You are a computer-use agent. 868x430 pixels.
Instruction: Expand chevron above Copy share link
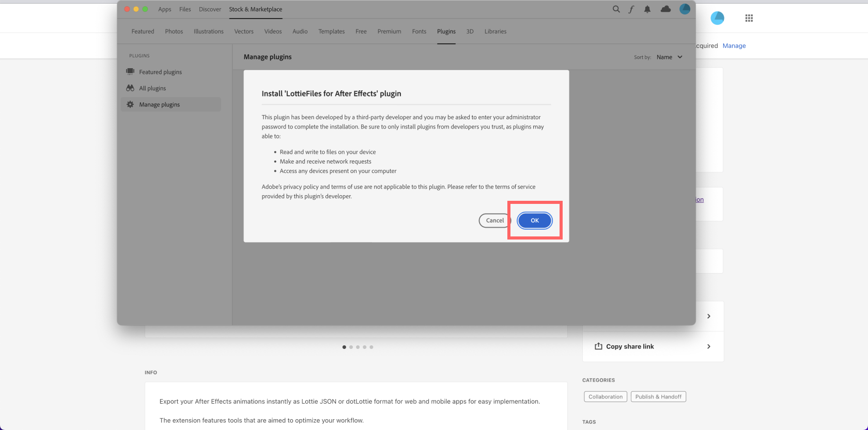point(709,316)
